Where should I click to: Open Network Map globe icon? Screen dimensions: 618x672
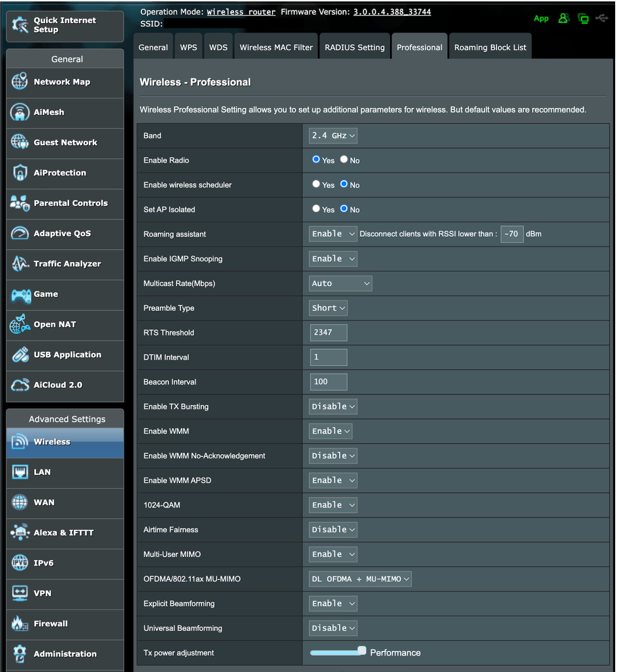click(x=20, y=81)
